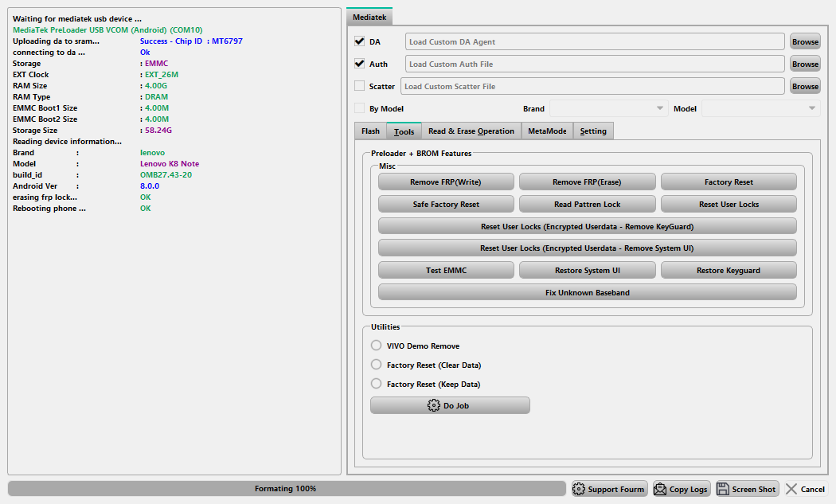Browse for a custom Auth file
Image resolution: width=836 pixels, height=504 pixels.
(805, 64)
